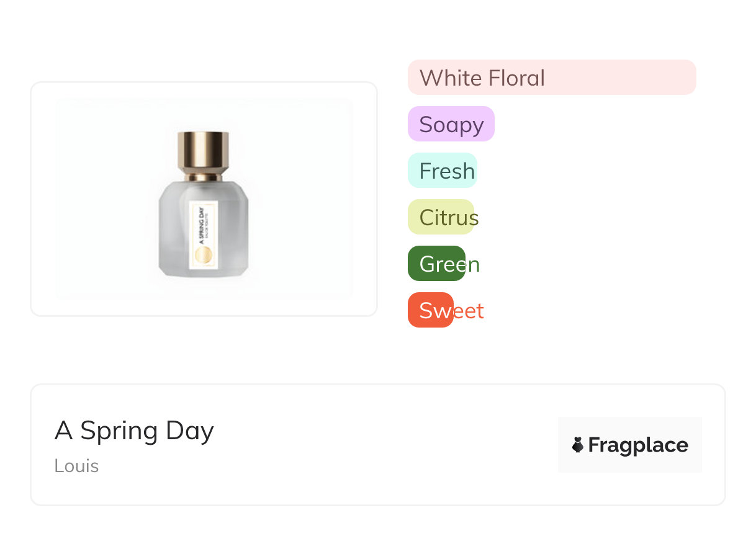756x536 pixels.
Task: Click the orange Sweet text outside the bar
Action: pyautogui.click(x=469, y=311)
